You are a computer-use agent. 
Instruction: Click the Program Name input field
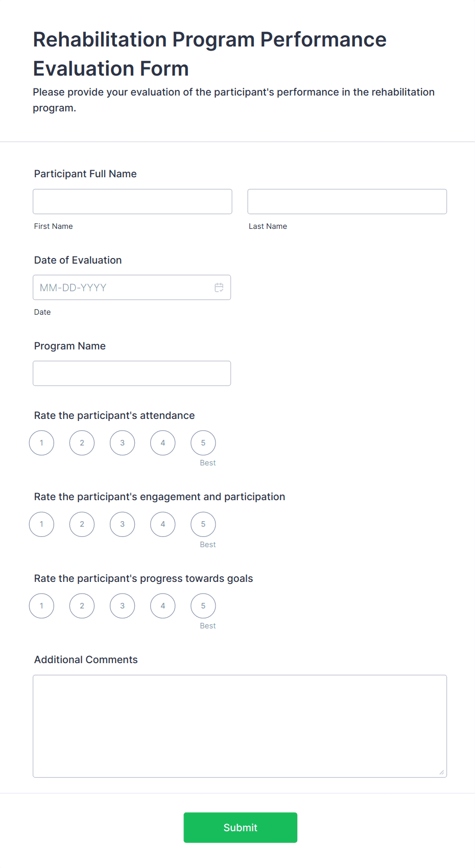click(132, 373)
